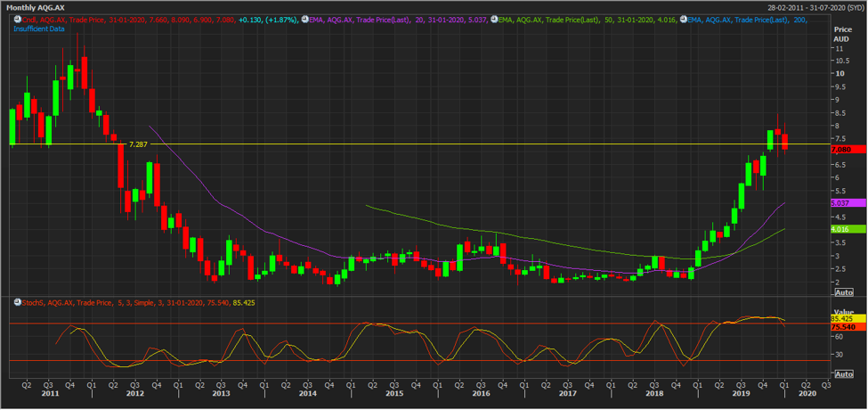
Task: Click the 2011 year label on time axis
Action: click(49, 392)
